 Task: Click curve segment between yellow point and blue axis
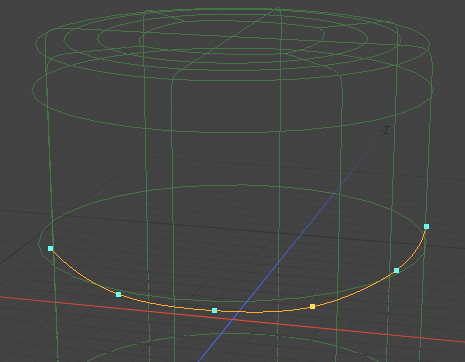pyautogui.click(x=277, y=312)
